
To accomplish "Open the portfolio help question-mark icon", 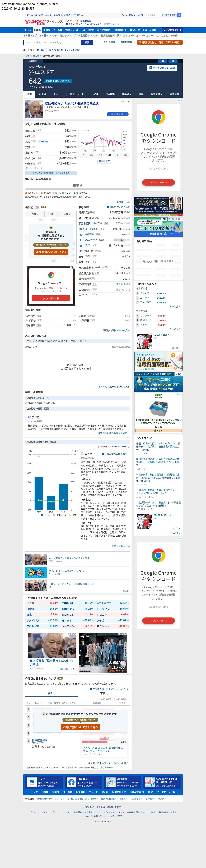I will coord(42,50).
